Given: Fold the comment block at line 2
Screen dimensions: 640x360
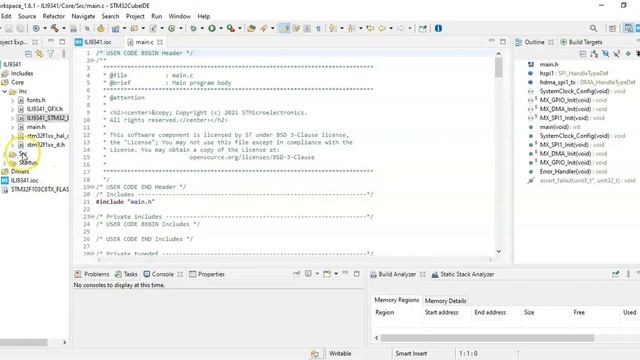Looking at the screenshot, I should click(93, 60).
